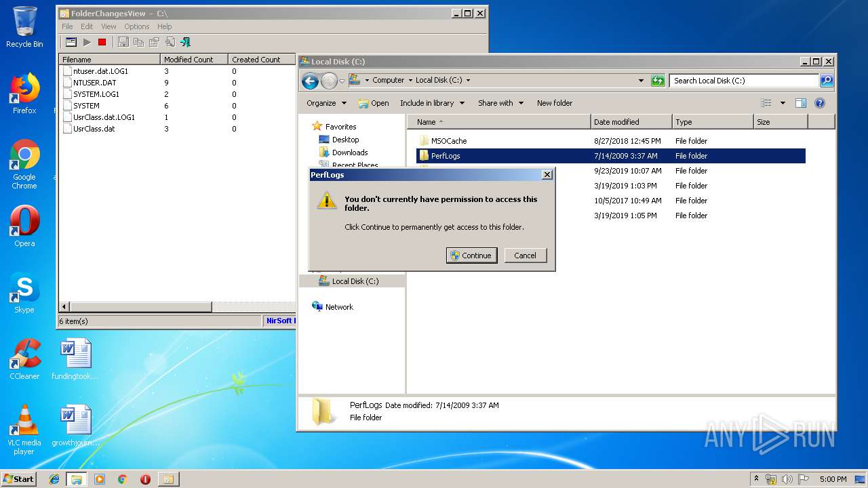Open the fundingtook Word document
Image resolution: width=868 pixels, height=488 pixels.
point(75,359)
